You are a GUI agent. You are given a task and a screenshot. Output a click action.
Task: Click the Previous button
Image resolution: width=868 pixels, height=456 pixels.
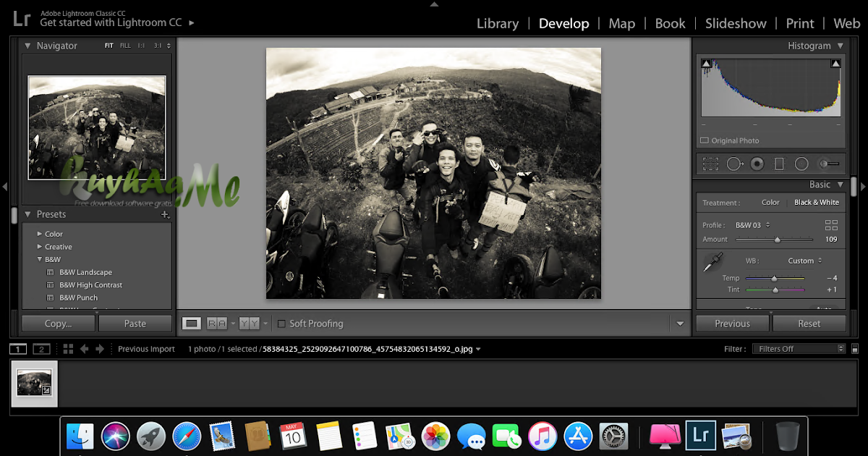(733, 324)
